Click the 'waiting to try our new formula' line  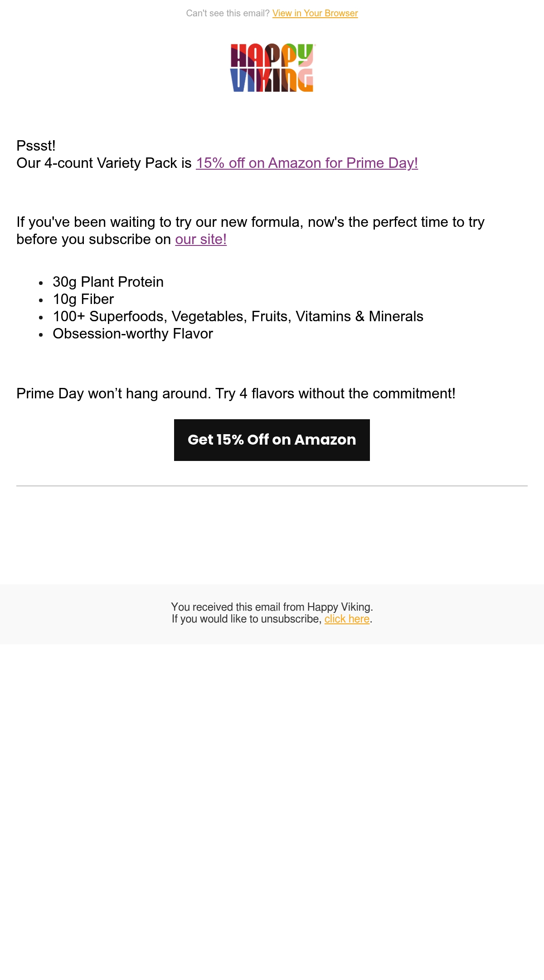click(250, 222)
